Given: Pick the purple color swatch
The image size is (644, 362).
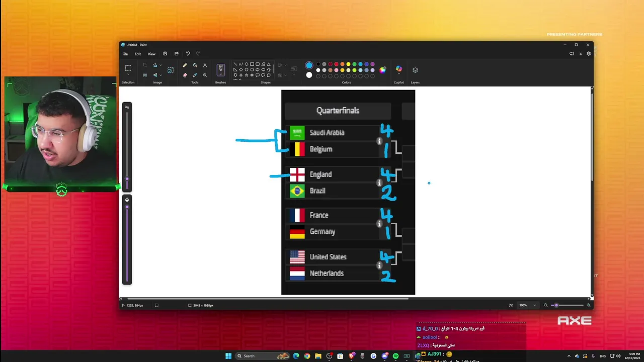Looking at the screenshot, I should tap(372, 64).
